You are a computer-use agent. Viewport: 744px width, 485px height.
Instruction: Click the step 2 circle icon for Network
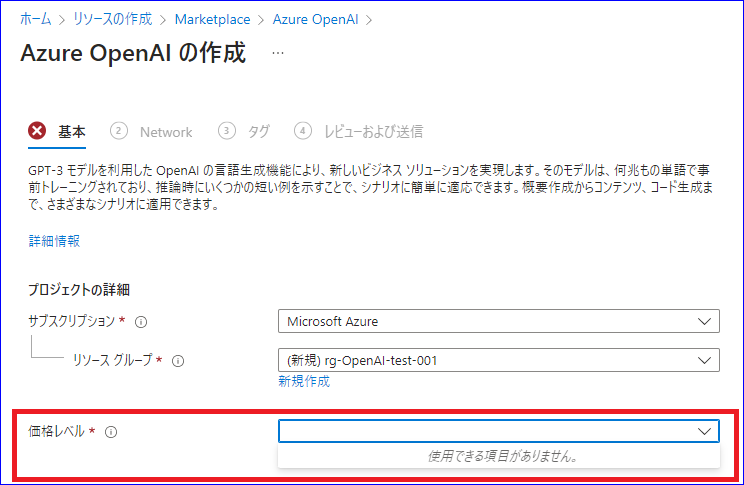(119, 131)
